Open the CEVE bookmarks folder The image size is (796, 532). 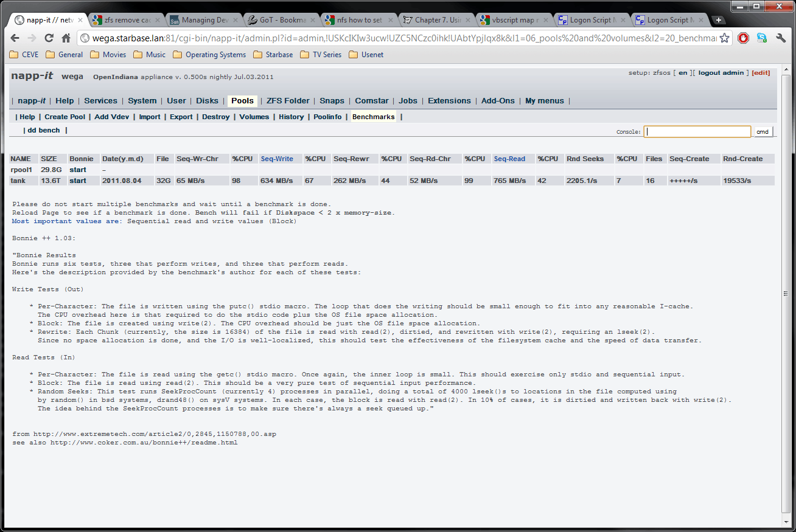(24, 55)
